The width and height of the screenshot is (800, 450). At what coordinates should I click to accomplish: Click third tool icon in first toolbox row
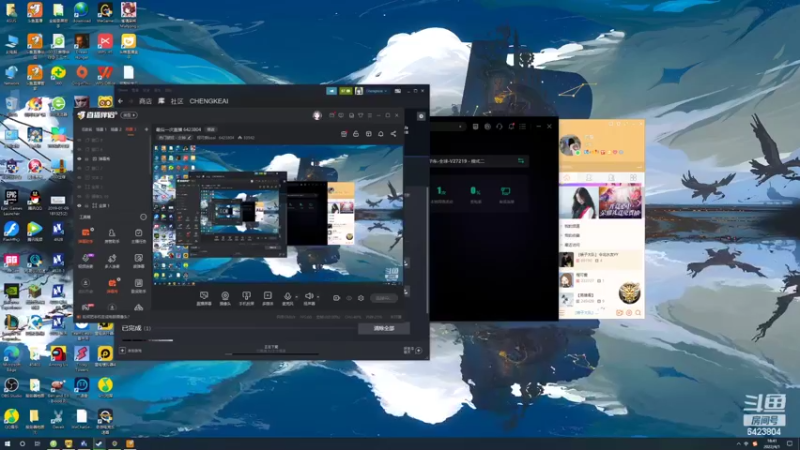(x=138, y=233)
